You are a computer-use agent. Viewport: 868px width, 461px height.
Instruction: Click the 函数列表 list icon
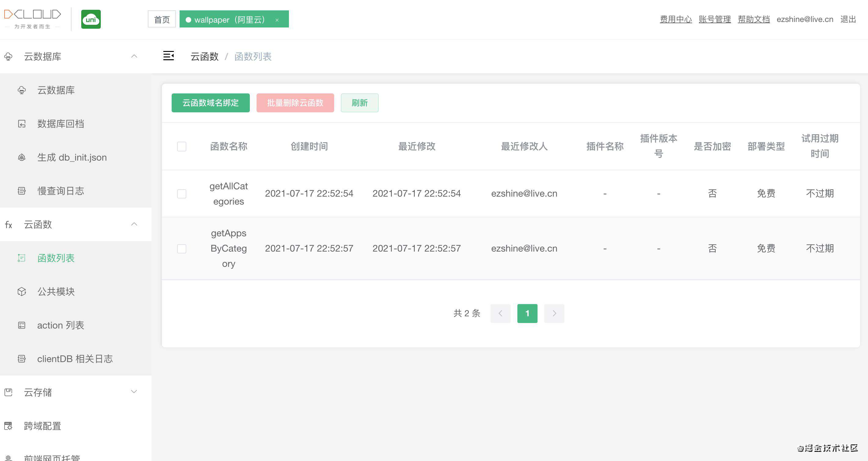(x=22, y=258)
